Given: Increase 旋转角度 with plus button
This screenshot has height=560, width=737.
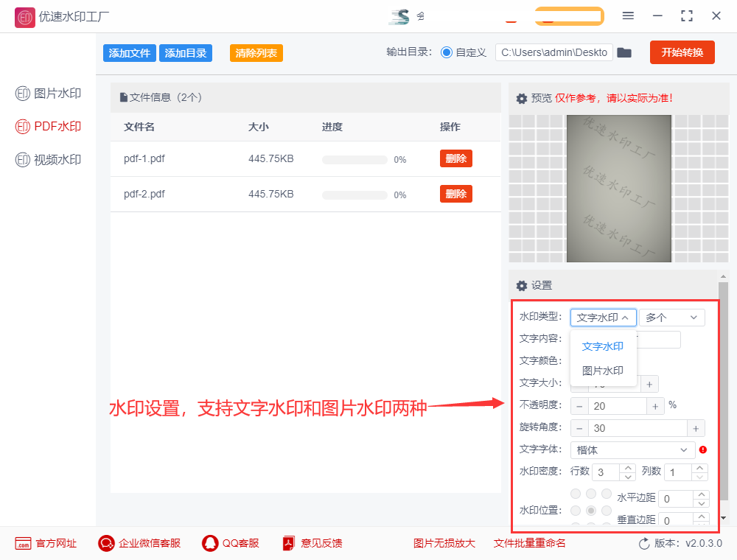Looking at the screenshot, I should pos(696,428).
